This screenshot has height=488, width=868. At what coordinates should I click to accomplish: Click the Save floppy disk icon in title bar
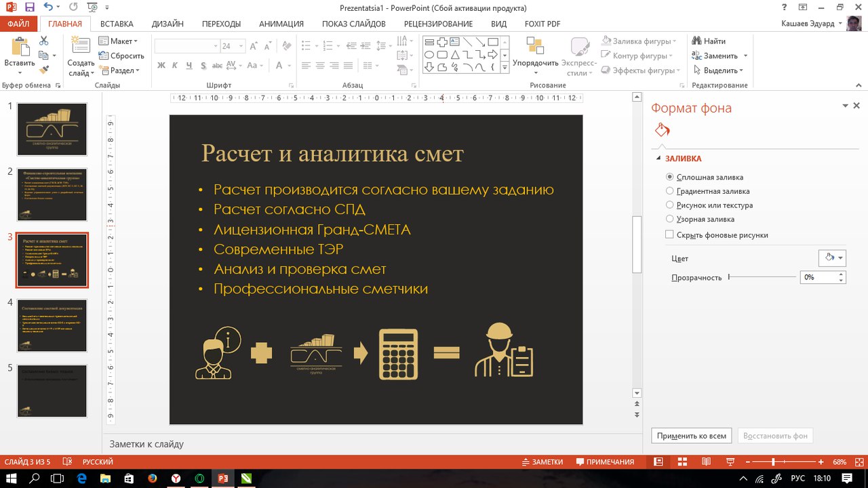tap(29, 7)
